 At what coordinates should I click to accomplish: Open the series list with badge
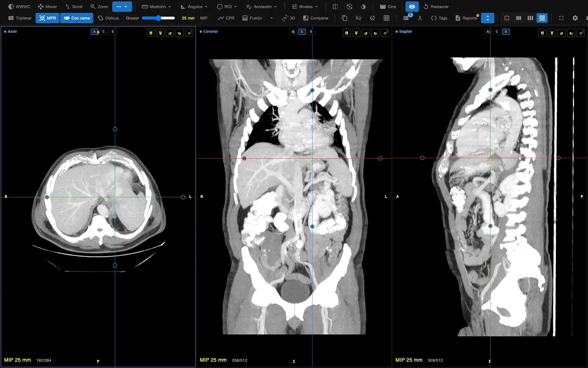coord(406,18)
